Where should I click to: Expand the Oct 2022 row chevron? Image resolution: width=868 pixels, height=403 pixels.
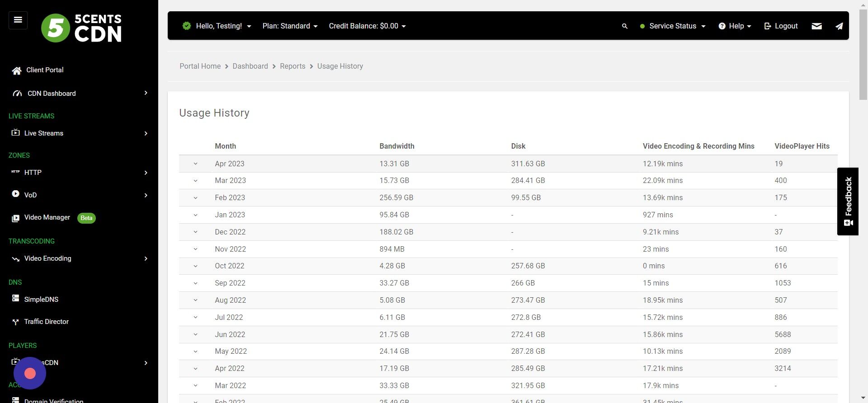pyautogui.click(x=196, y=266)
